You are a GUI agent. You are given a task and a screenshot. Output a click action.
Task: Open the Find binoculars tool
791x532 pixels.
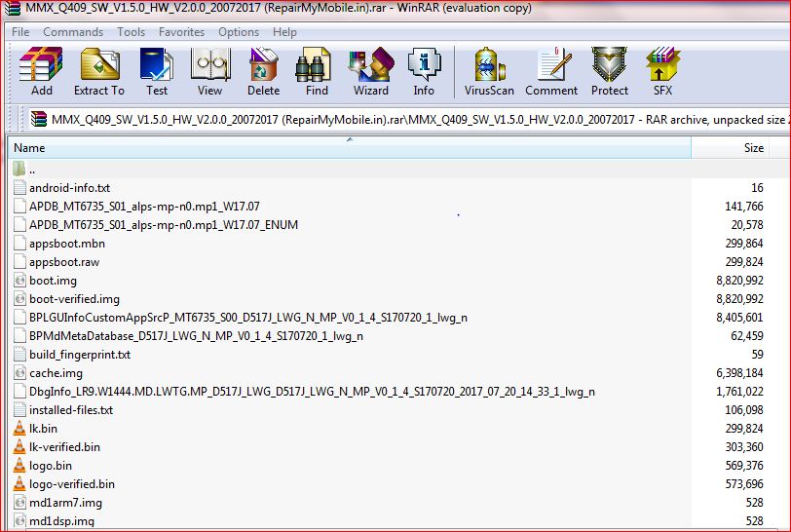coord(317,72)
